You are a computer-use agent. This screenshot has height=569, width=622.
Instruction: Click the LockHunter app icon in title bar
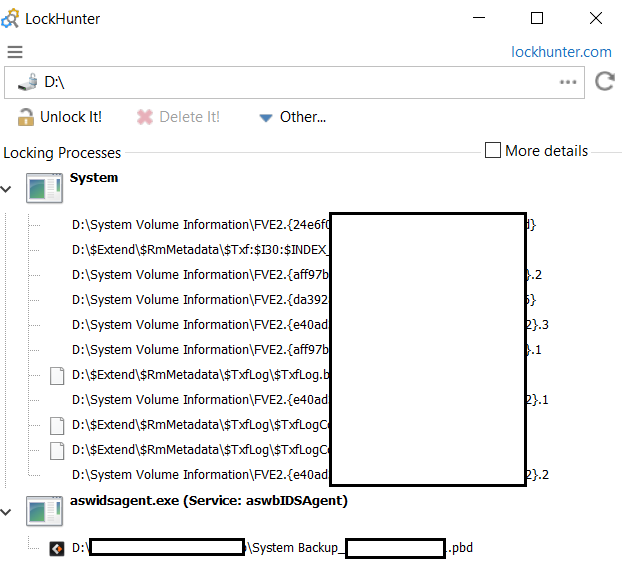[x=10, y=18]
